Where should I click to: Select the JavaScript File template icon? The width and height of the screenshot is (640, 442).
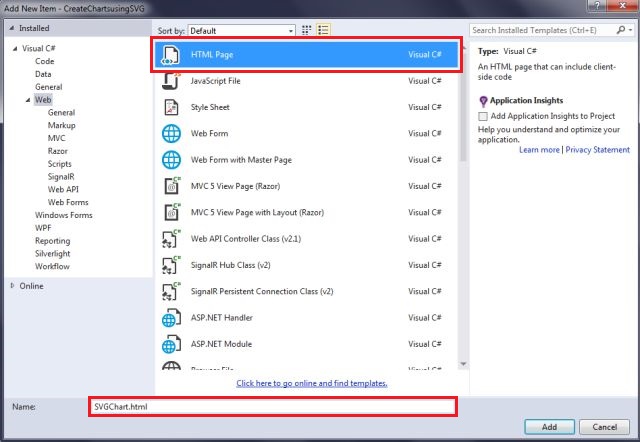pos(171,81)
